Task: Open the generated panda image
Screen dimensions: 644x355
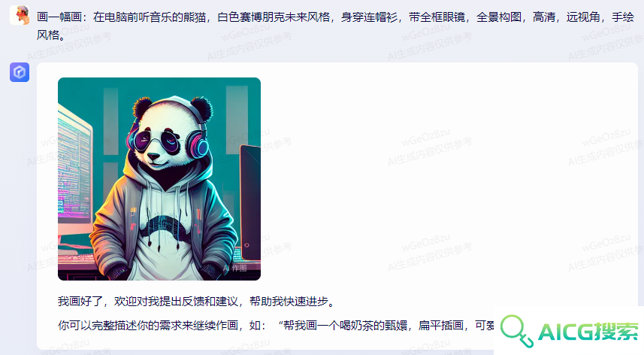Action: [x=159, y=179]
